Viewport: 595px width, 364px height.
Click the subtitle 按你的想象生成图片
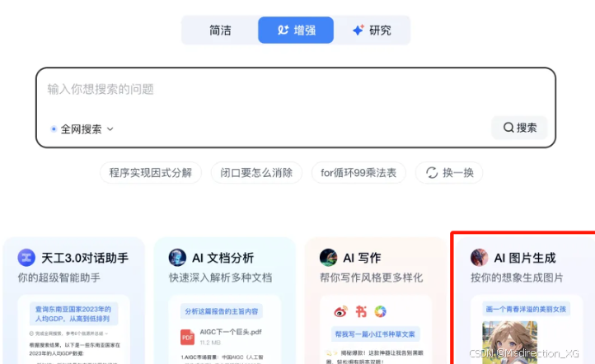point(517,278)
